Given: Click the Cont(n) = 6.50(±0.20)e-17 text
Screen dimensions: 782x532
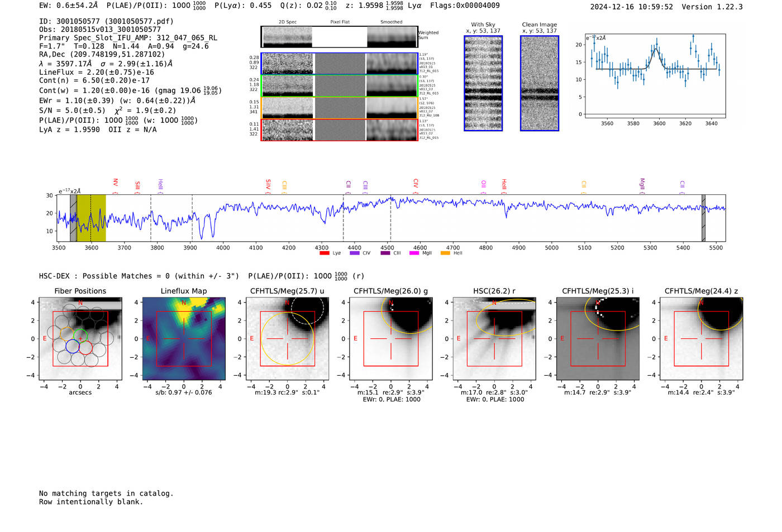Looking at the screenshot, I should point(94,81).
